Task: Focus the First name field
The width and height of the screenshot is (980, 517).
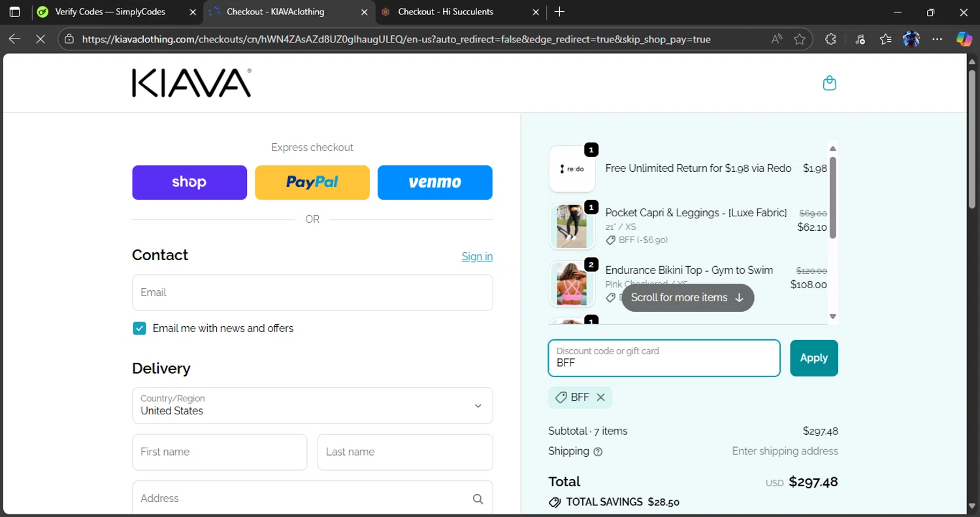Action: pyautogui.click(x=220, y=452)
